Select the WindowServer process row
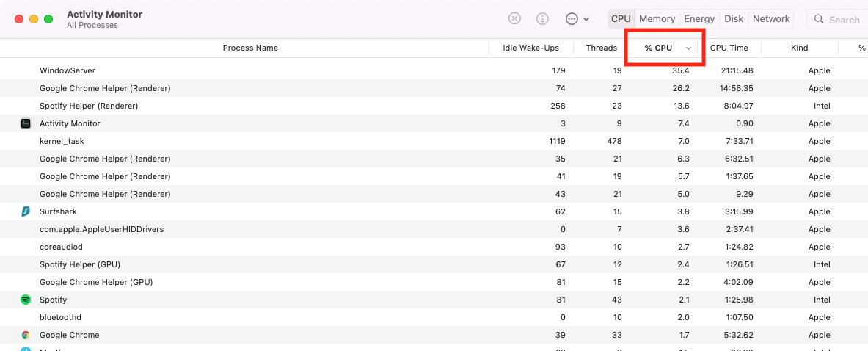The image size is (868, 351). point(434,71)
